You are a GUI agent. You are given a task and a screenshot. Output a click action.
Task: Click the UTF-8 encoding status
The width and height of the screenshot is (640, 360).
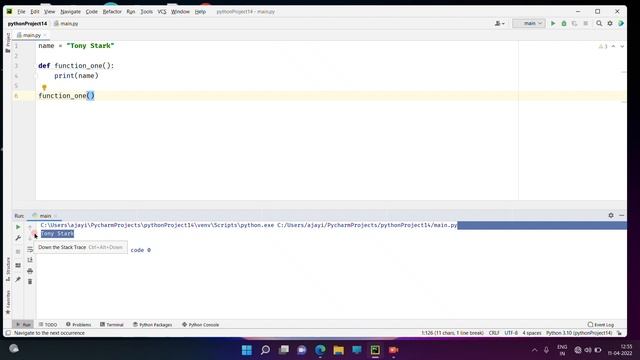coord(511,333)
